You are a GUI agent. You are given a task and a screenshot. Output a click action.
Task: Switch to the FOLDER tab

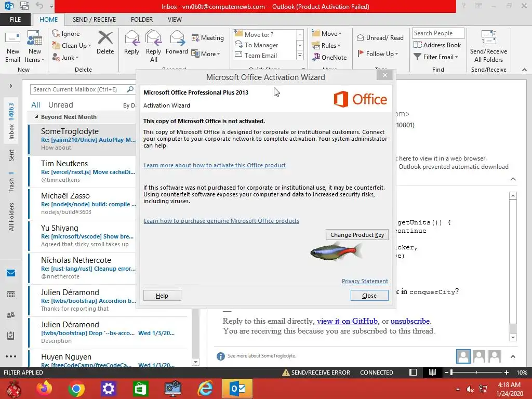142,19
